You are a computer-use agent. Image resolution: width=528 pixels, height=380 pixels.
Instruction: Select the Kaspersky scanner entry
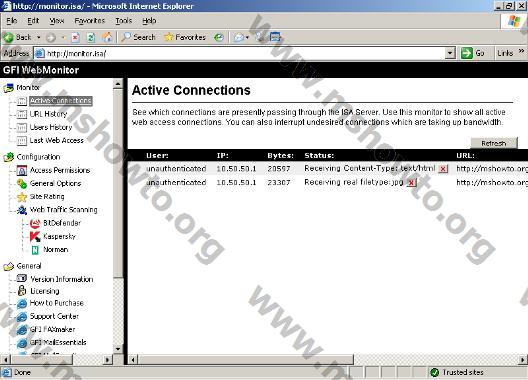pyautogui.click(x=60, y=236)
